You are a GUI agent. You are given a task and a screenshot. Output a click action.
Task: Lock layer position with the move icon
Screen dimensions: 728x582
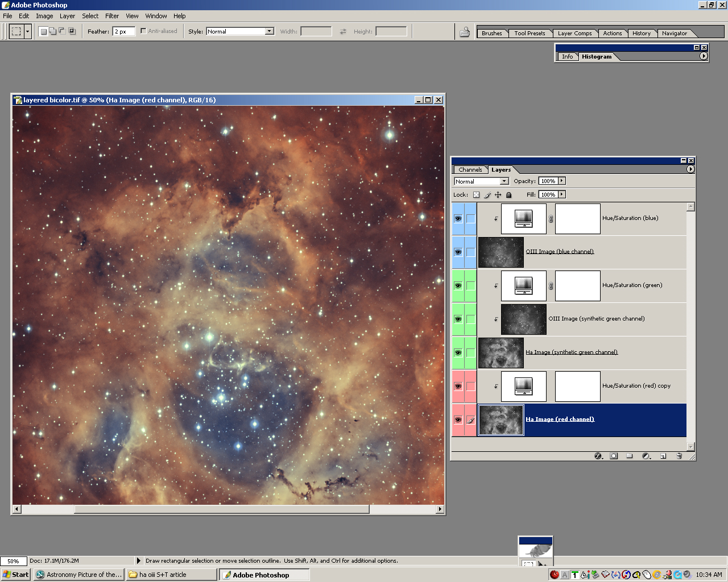498,195
